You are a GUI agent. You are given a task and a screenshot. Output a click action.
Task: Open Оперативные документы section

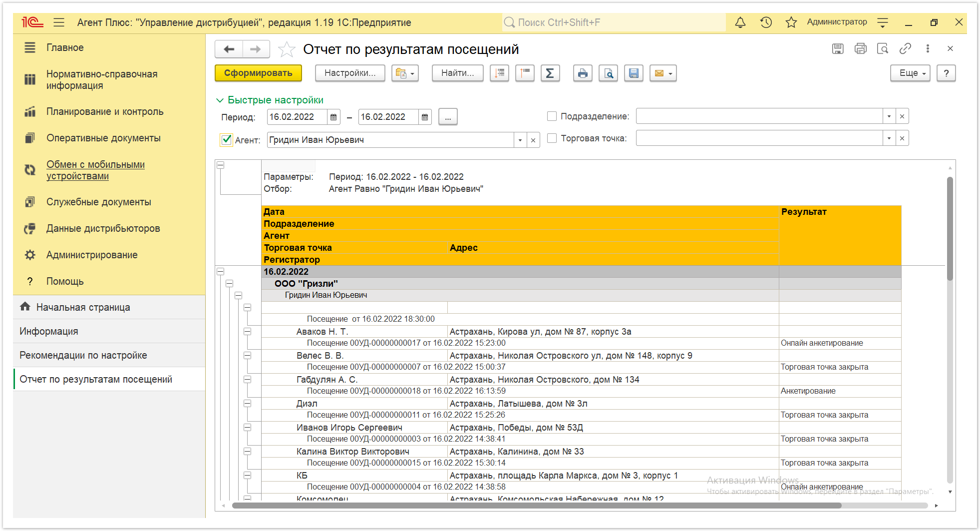coord(103,138)
